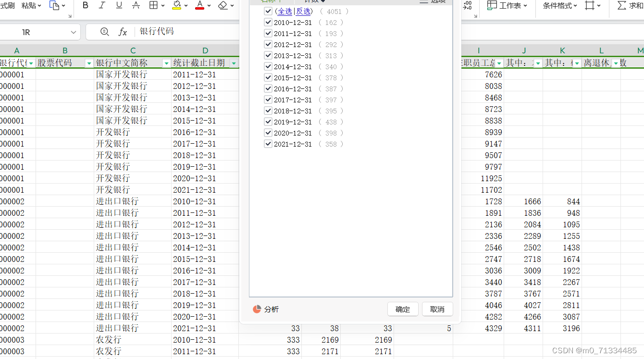Open filter dropdown in column L header
This screenshot has width=644, height=359.
point(616,63)
